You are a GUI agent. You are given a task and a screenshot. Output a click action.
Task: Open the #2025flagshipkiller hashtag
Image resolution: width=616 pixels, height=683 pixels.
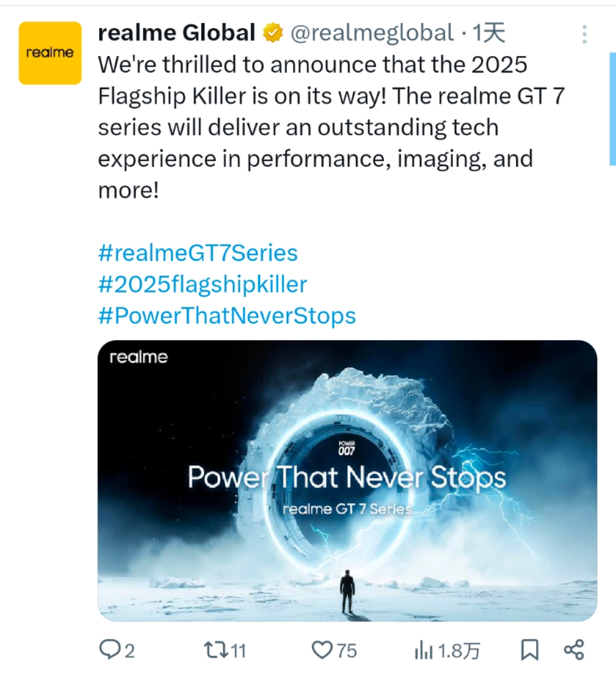pyautogui.click(x=203, y=284)
